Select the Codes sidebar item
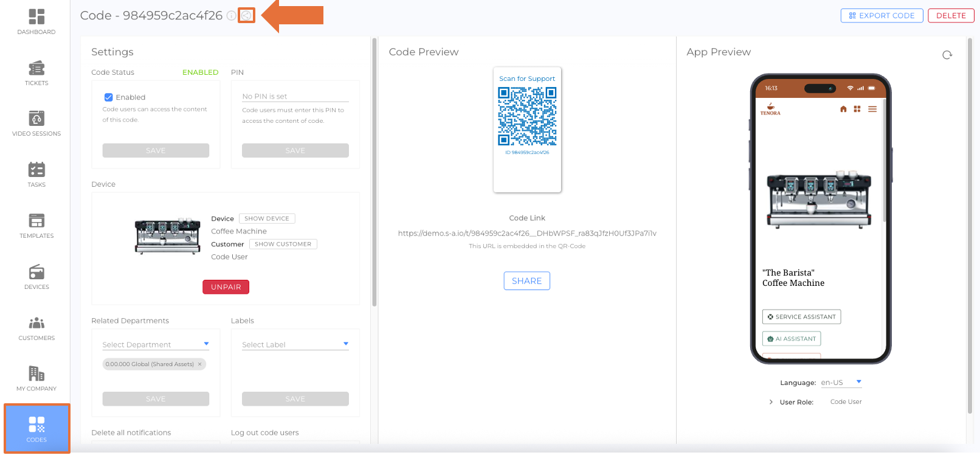 36,428
